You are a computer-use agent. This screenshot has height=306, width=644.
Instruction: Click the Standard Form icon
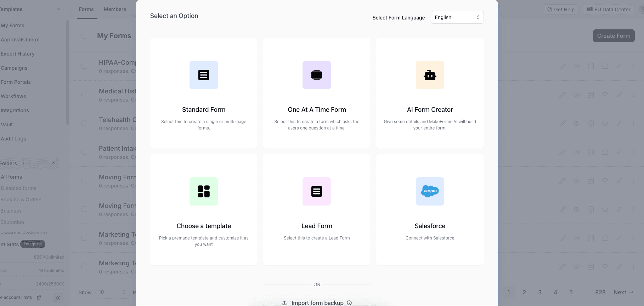203,75
